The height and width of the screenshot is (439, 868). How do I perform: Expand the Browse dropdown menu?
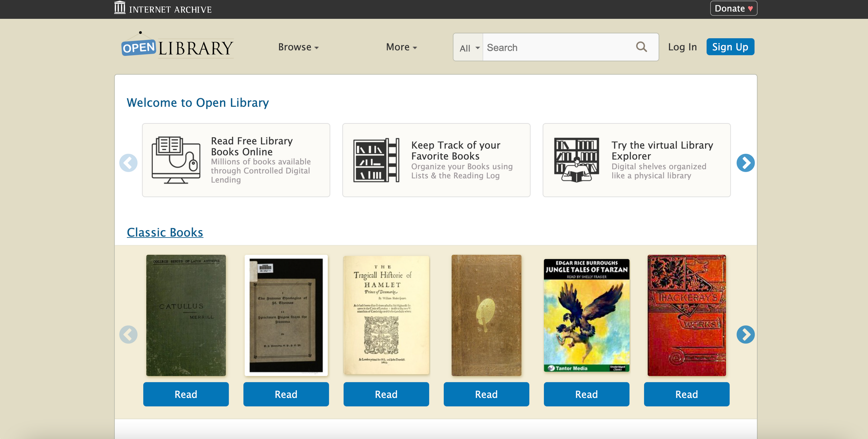(298, 47)
